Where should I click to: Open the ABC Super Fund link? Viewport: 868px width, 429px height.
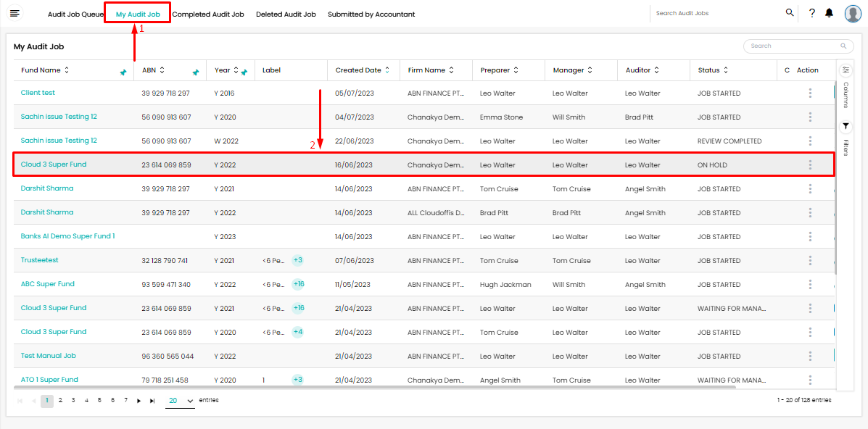(48, 284)
